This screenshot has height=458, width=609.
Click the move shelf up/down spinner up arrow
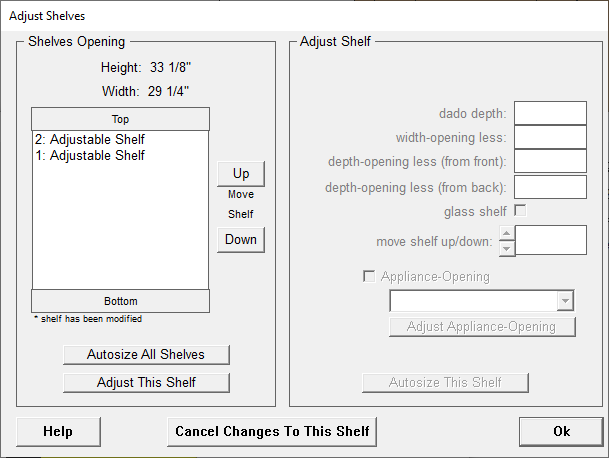pos(507,233)
